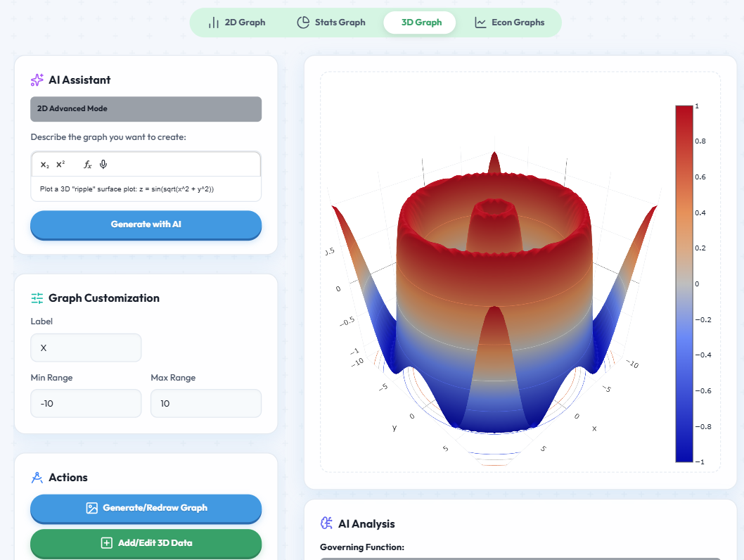
Task: Click the AI Analysis icon
Action: click(326, 523)
